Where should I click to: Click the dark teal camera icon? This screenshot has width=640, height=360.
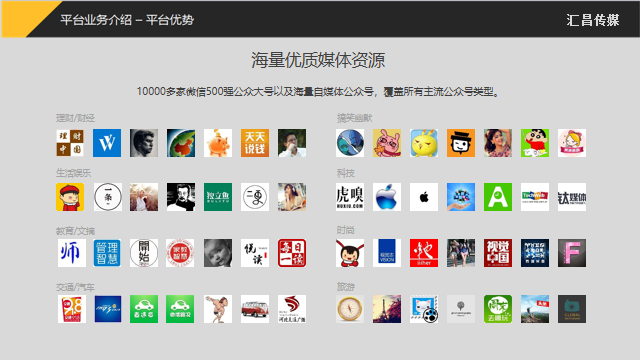tap(572, 309)
